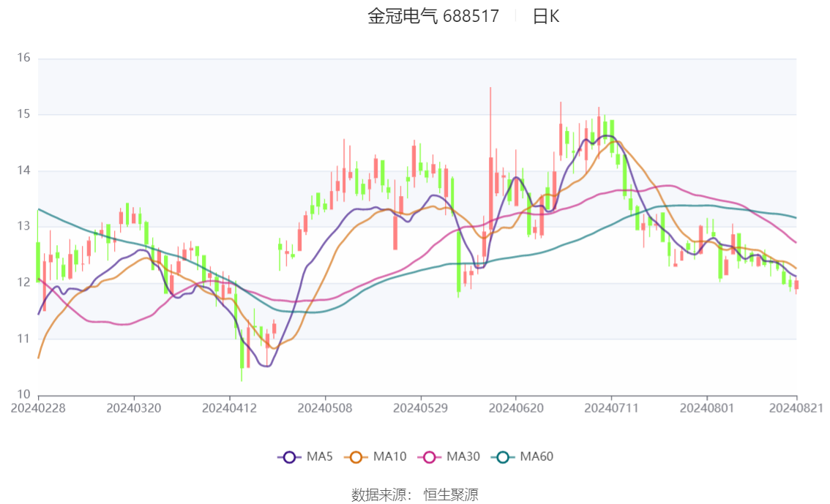Click the y-axis value 11

coord(23,339)
